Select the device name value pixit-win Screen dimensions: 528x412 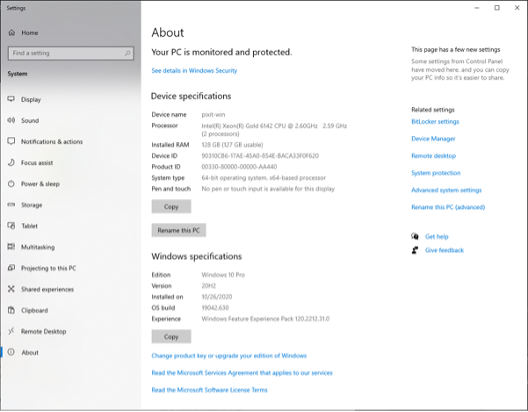click(x=213, y=114)
